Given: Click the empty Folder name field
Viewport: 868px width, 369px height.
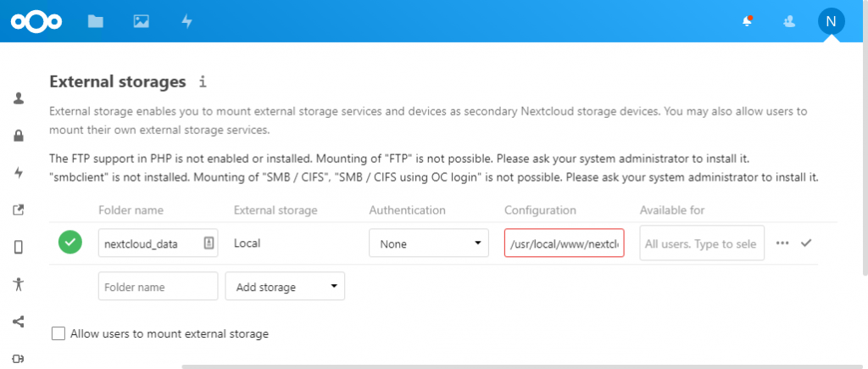Looking at the screenshot, I should click(x=158, y=286).
